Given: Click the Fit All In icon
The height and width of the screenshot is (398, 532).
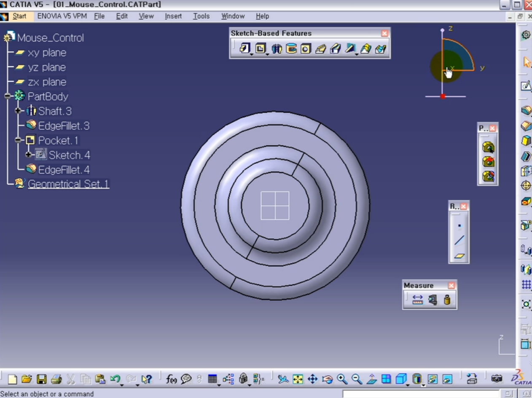Looking at the screenshot, I should (298, 379).
